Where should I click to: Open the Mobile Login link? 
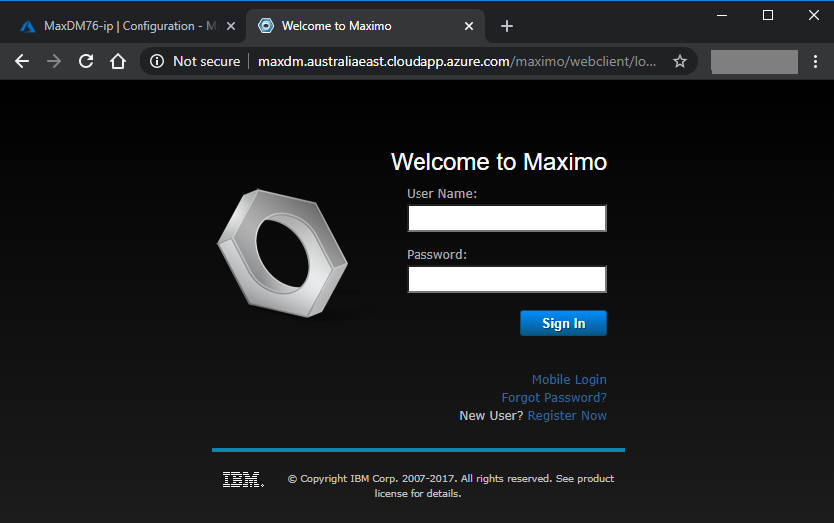(569, 379)
